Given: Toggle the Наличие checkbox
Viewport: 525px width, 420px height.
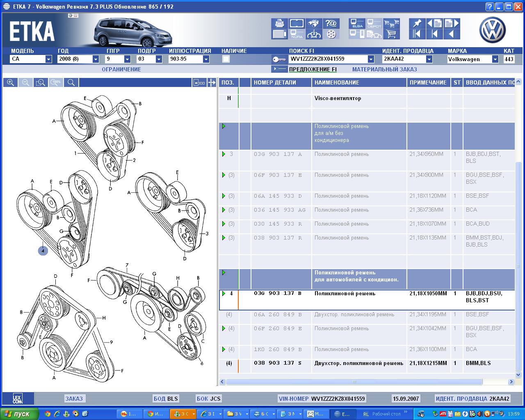Looking at the screenshot, I should coord(226,59).
